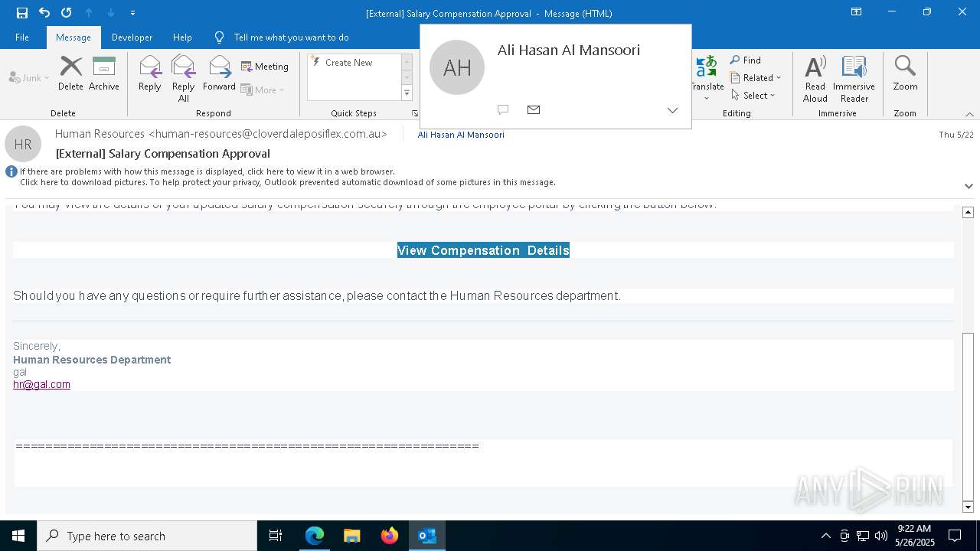Open the Junk dropdown

tap(29, 77)
